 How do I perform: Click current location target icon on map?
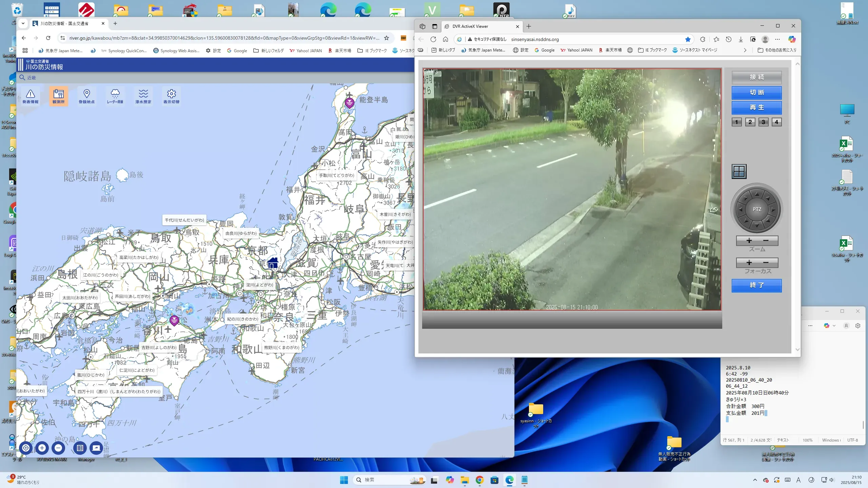click(x=26, y=448)
